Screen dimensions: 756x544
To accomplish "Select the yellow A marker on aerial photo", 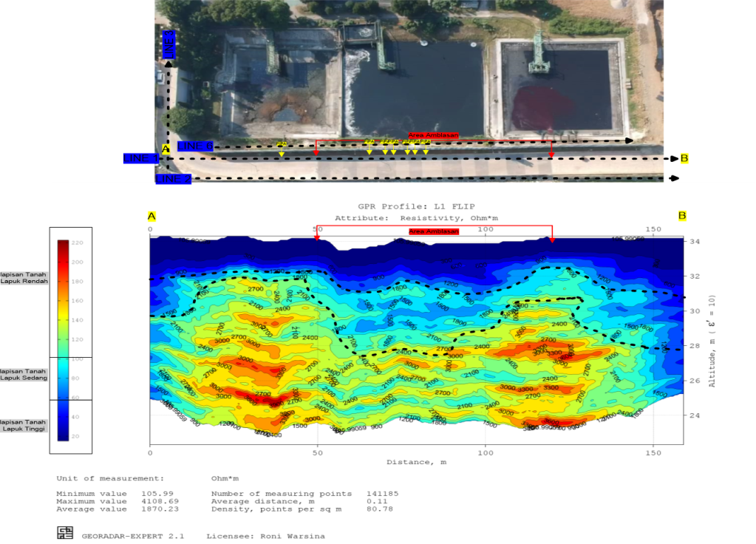I will tap(166, 149).
